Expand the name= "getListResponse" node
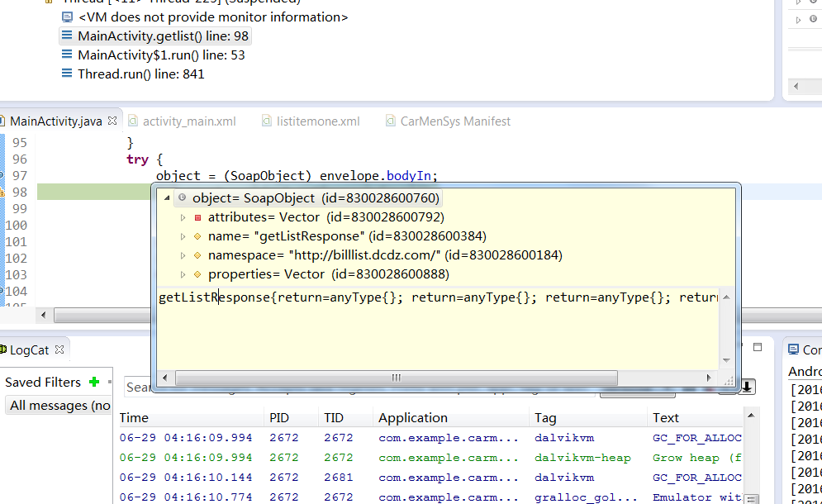Viewport: 822px width, 504px height. [183, 236]
